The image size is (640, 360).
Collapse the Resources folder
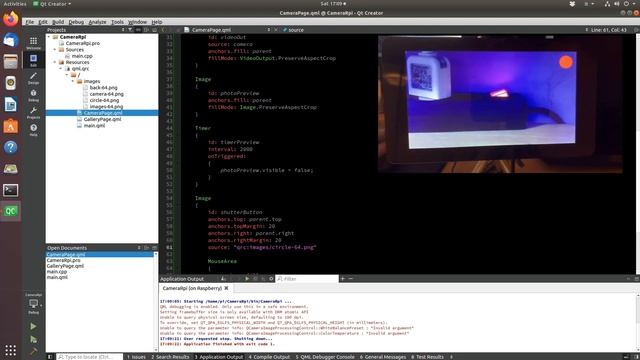pyautogui.click(x=55, y=62)
